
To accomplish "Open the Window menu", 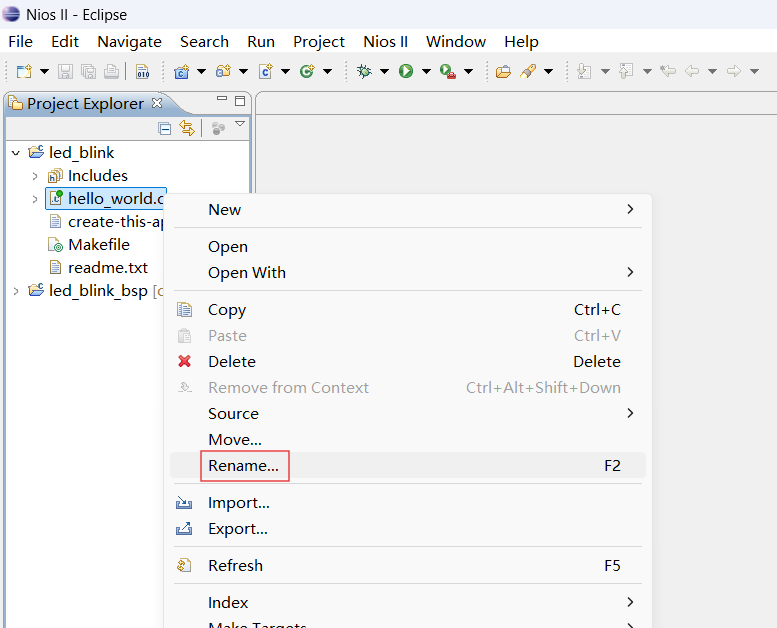I will point(456,42).
